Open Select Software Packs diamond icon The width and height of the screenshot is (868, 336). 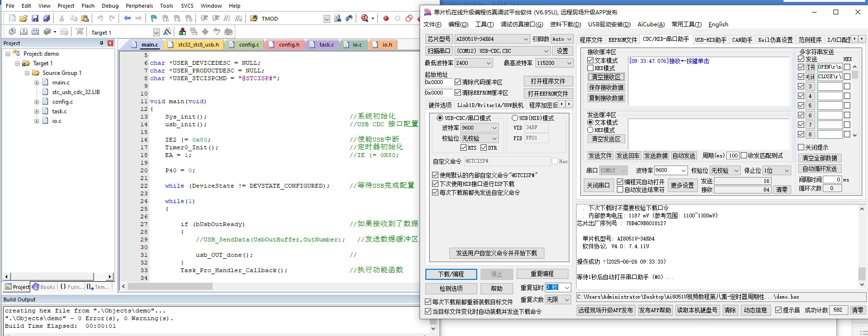coord(205,32)
